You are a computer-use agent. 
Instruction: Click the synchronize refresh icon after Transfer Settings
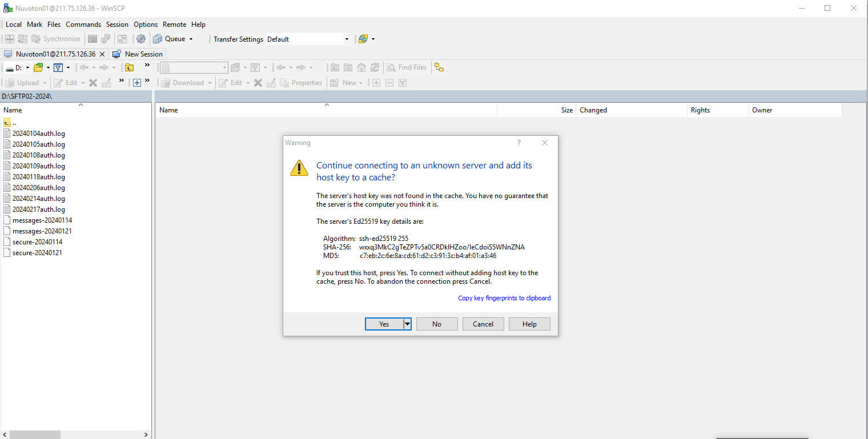(363, 39)
